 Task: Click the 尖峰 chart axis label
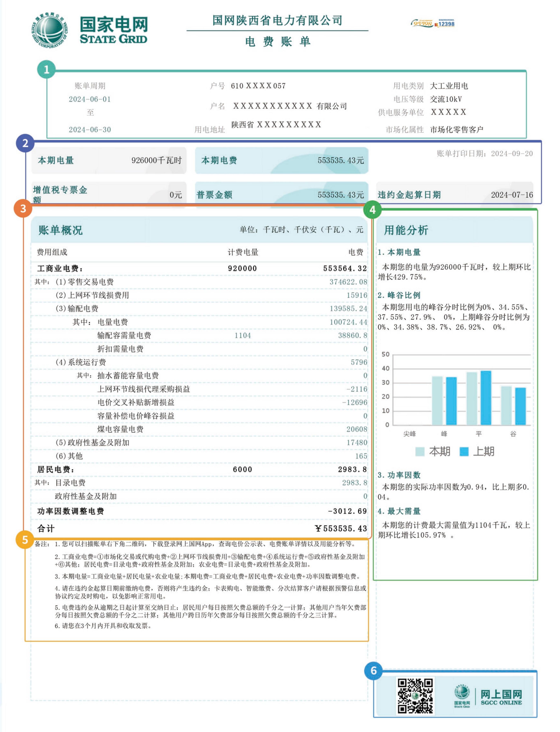(409, 434)
